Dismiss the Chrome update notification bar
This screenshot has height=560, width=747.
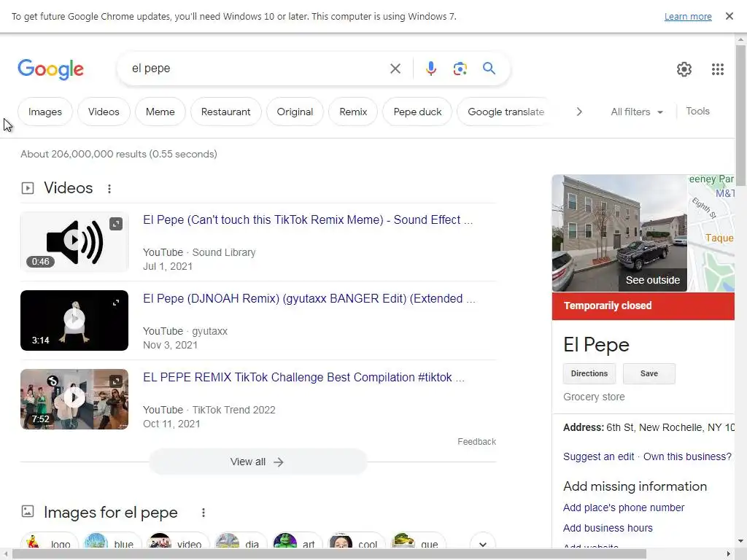click(729, 16)
